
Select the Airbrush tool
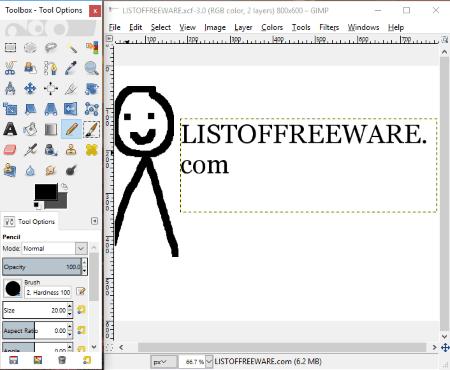click(30, 150)
